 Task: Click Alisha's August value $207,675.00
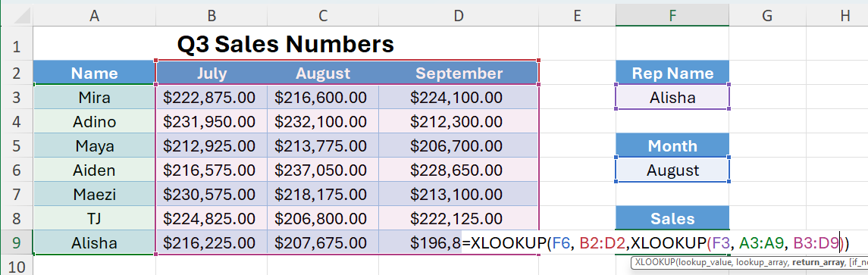(323, 242)
